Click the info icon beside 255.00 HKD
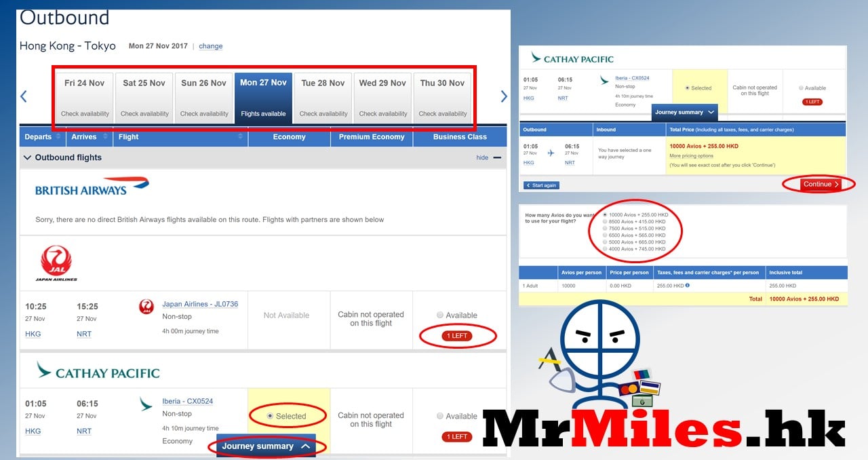Image resolution: width=868 pixels, height=460 pixels. point(687,286)
